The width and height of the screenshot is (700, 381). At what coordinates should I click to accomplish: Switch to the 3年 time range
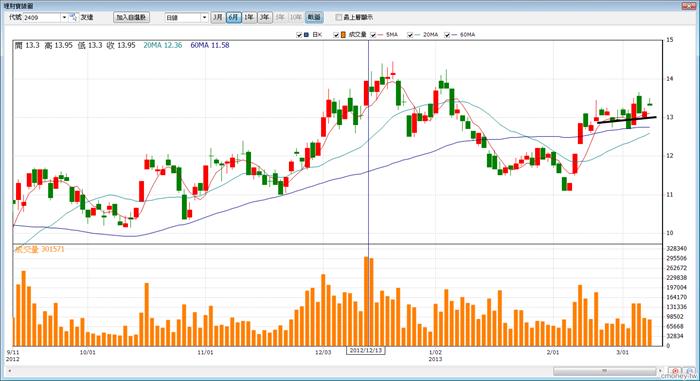point(265,17)
